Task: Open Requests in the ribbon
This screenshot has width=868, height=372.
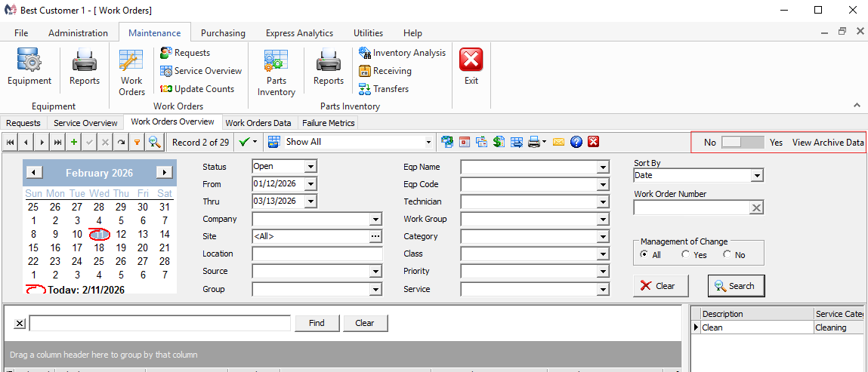Action: coord(185,53)
